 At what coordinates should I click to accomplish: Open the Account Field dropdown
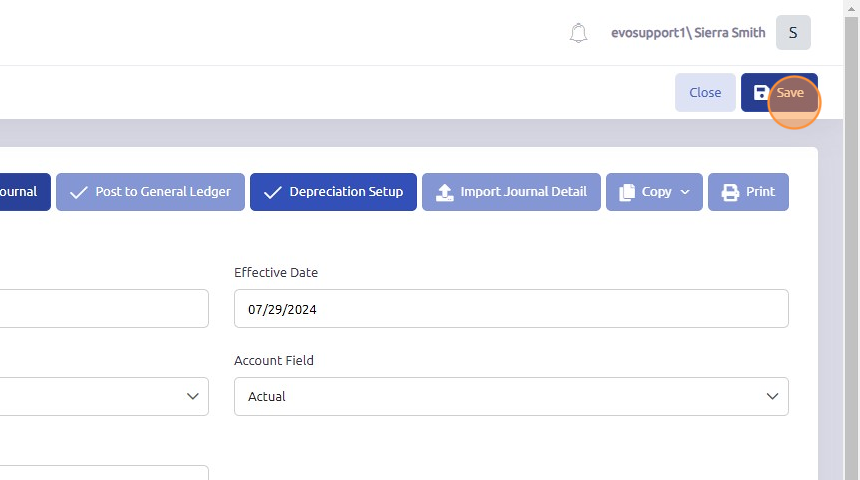[511, 397]
